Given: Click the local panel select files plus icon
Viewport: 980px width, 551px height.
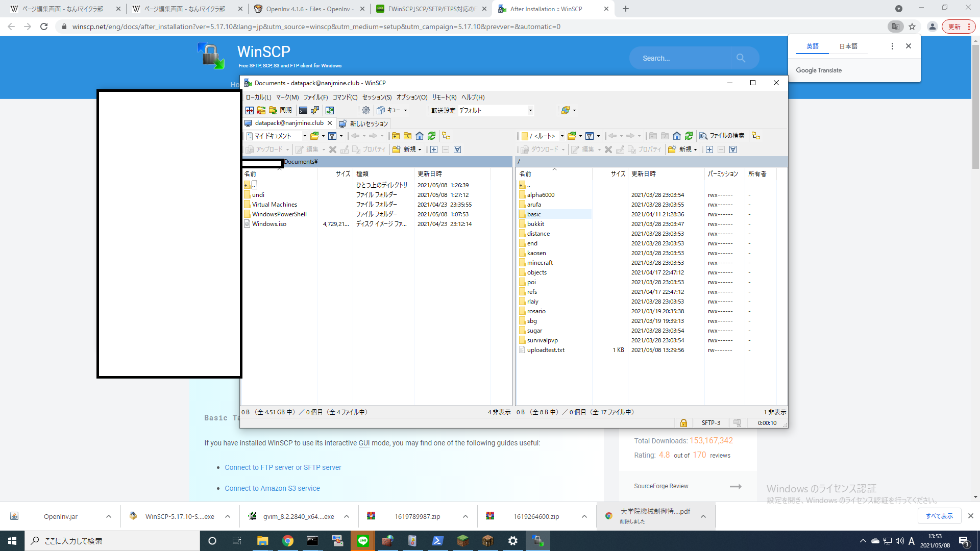Looking at the screenshot, I should [434, 149].
